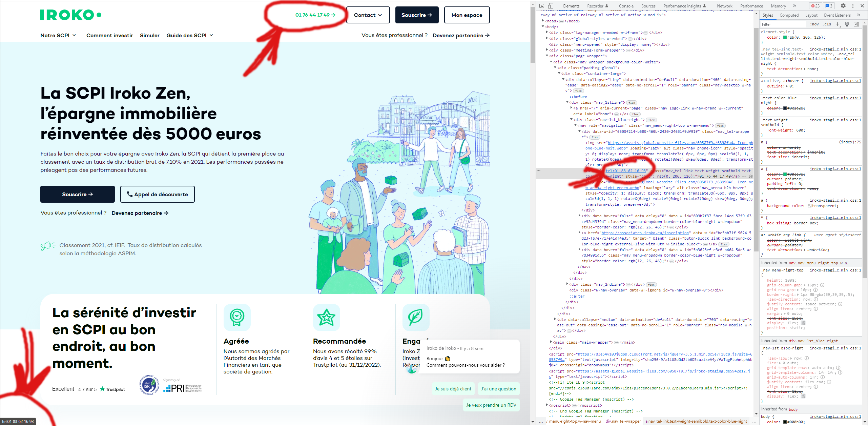Click the Label ISR badge logo
Screen dimensions: 868x426
(x=149, y=385)
